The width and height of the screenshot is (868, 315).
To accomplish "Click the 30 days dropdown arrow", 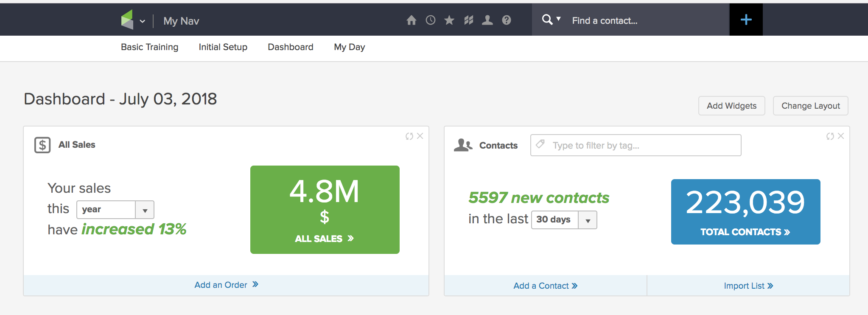I will [588, 221].
